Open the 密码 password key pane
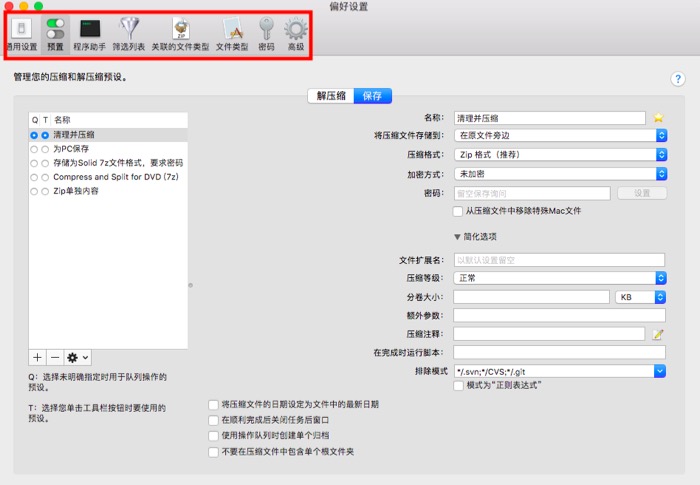This screenshot has width=700, height=485. pyautogui.click(x=267, y=34)
